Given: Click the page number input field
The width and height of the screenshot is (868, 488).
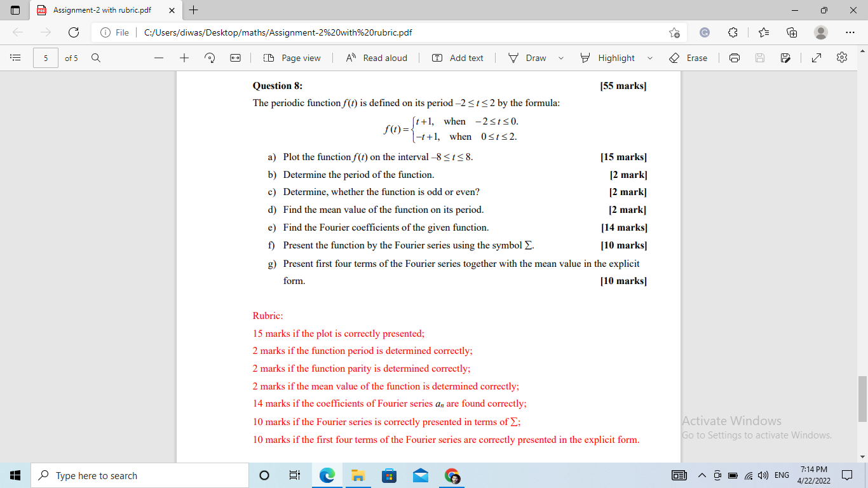Looking at the screenshot, I should [x=46, y=58].
